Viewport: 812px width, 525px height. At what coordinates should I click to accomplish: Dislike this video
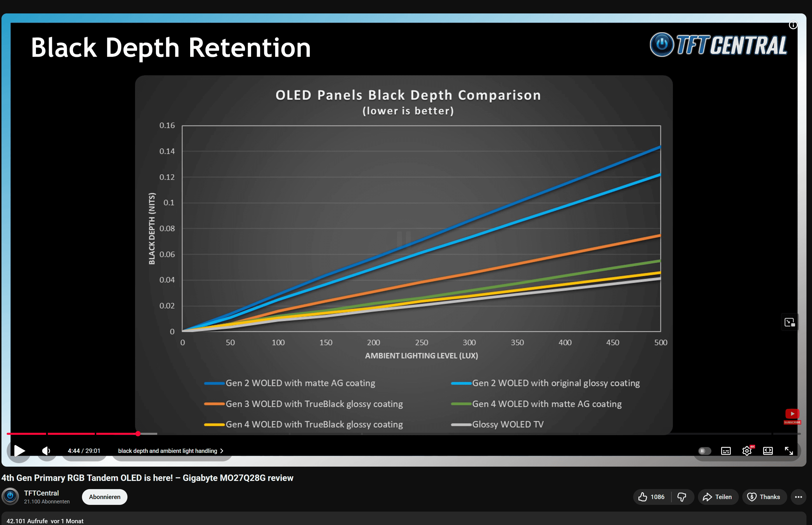(682, 497)
